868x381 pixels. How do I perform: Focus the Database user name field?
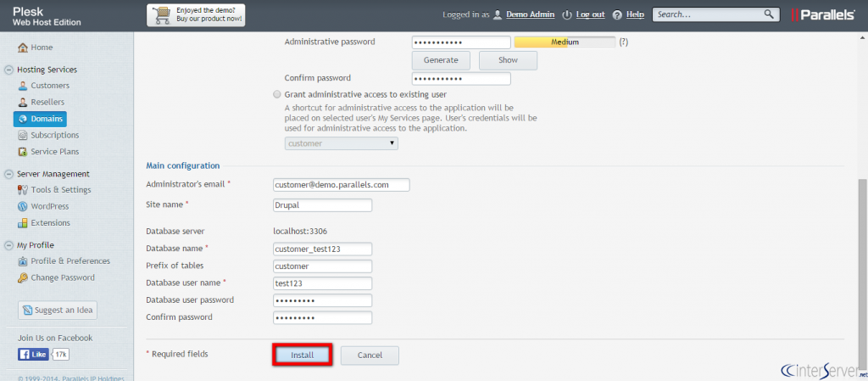tap(323, 283)
